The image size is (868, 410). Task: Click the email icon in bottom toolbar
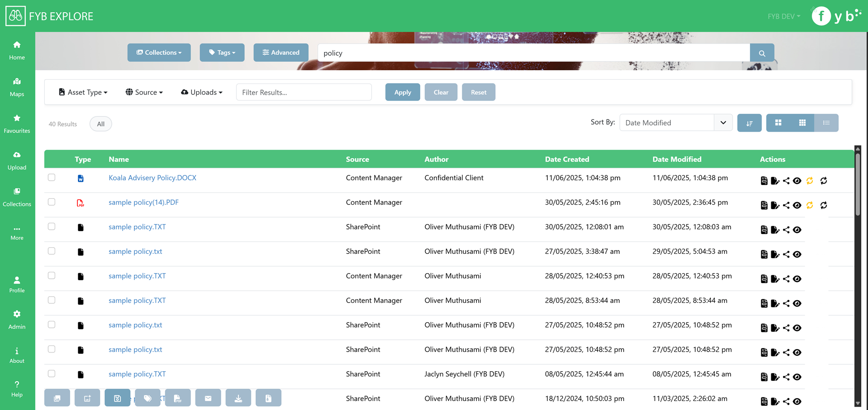pyautogui.click(x=208, y=398)
